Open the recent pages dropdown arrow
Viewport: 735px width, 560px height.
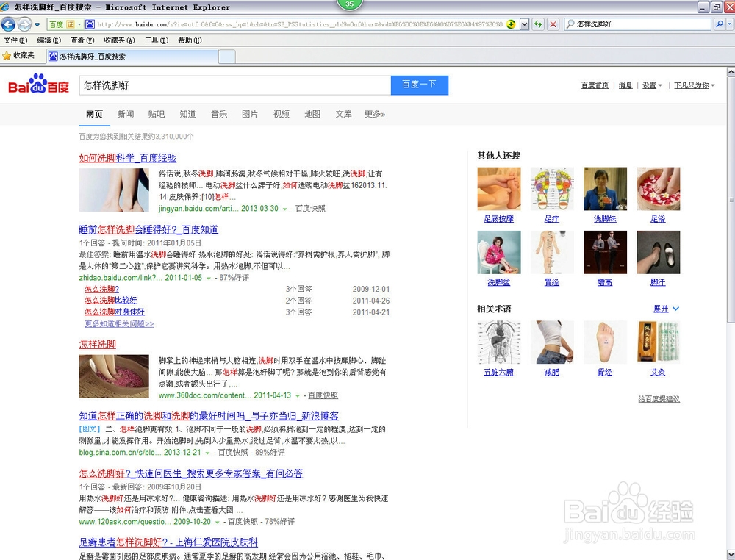pos(37,24)
